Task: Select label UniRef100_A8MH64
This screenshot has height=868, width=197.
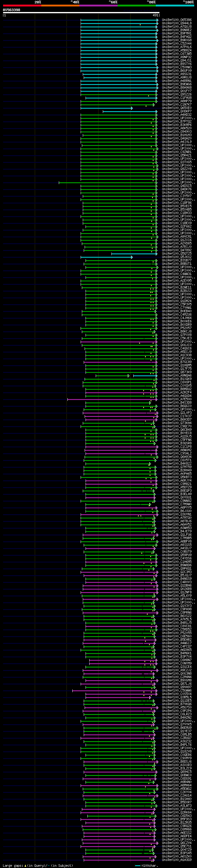Action: pyautogui.click(x=177, y=785)
